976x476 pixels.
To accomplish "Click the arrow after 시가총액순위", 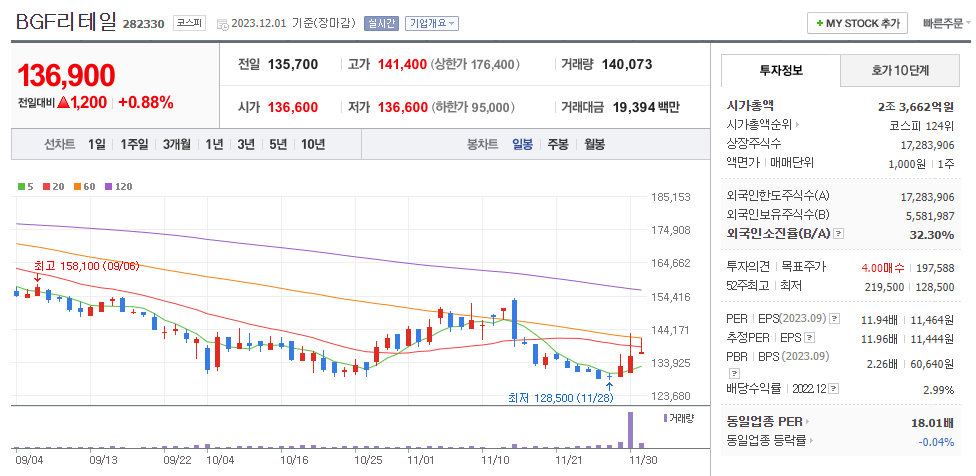I will (x=797, y=125).
